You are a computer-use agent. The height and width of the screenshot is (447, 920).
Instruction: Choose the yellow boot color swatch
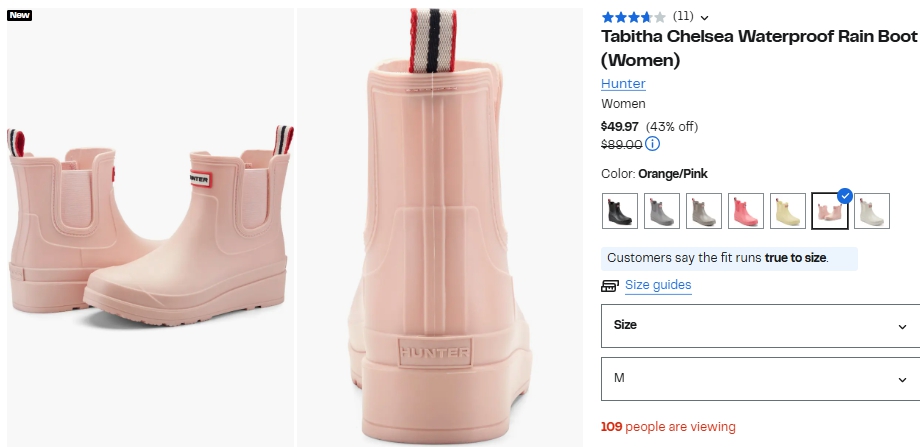(x=788, y=211)
